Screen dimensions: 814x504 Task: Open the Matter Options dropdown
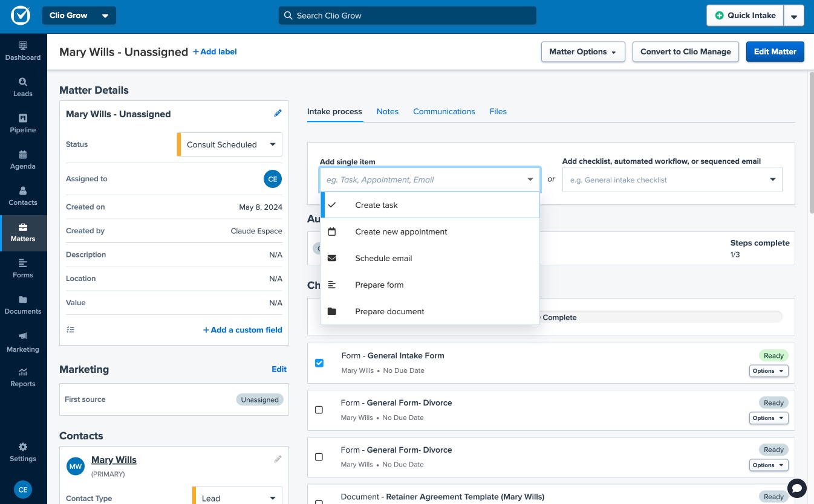582,52
